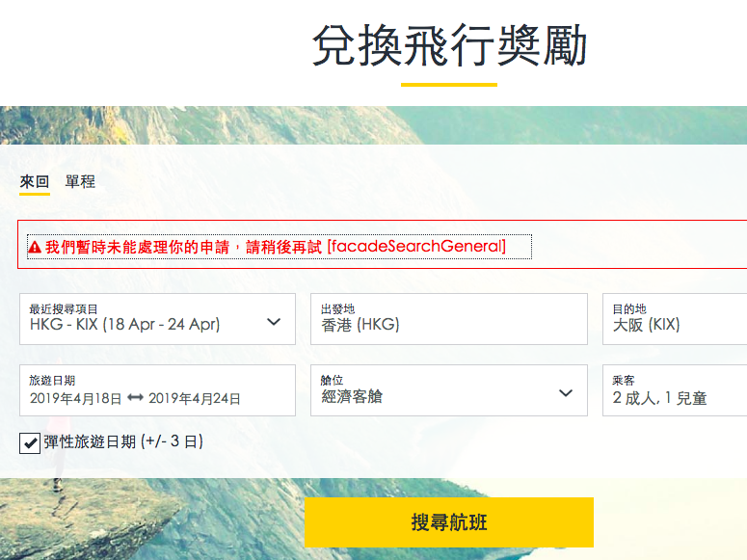Open the 最近搜尋項目 recent searches dropdown

157,319
